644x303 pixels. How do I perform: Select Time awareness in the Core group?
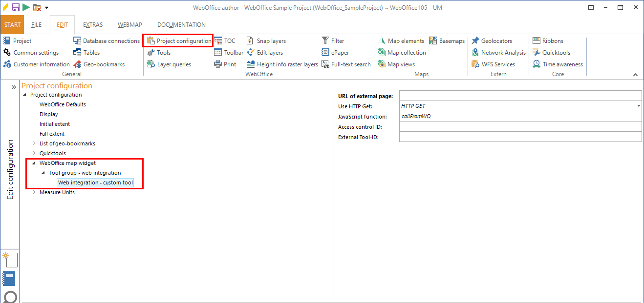pyautogui.click(x=558, y=64)
